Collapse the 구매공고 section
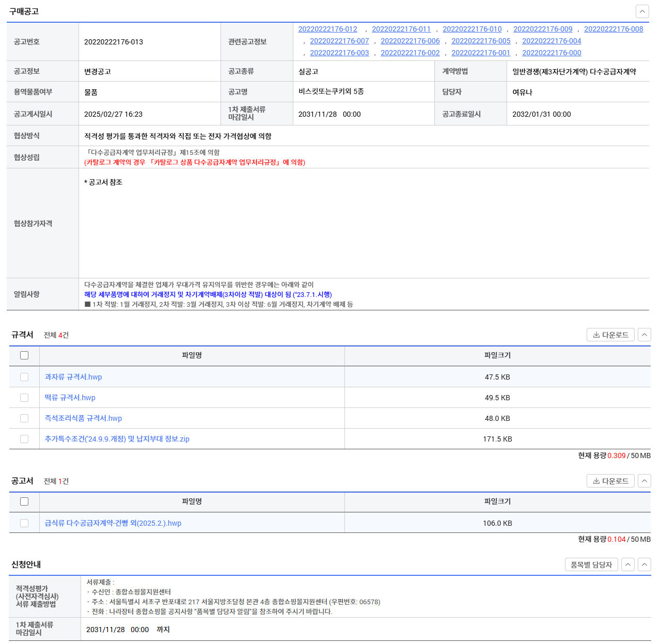661x644 pixels. pos(642,11)
